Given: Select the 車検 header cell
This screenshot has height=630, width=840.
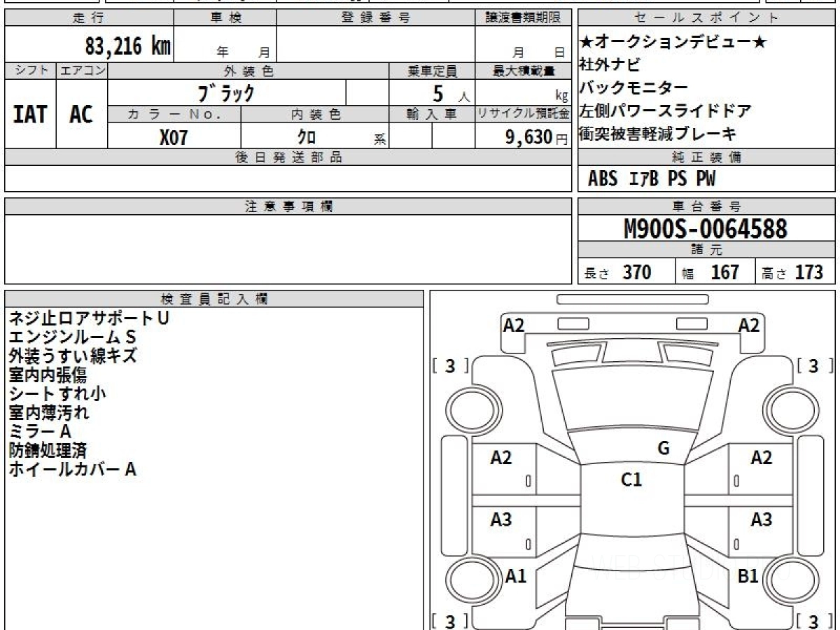Looking at the screenshot, I should (x=225, y=18).
